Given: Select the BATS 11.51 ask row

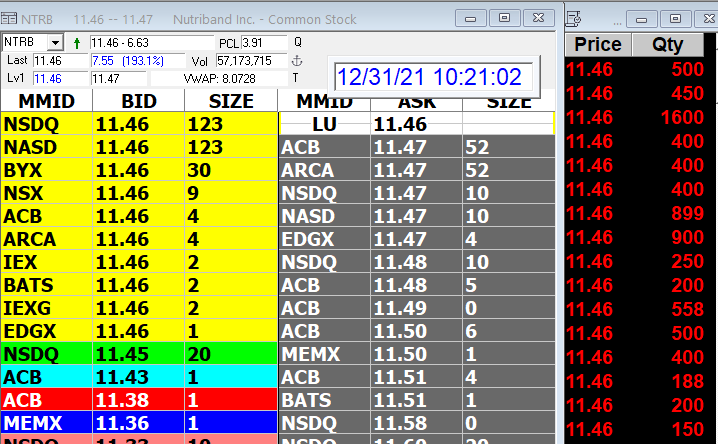Looking at the screenshot, I should 417,400.
